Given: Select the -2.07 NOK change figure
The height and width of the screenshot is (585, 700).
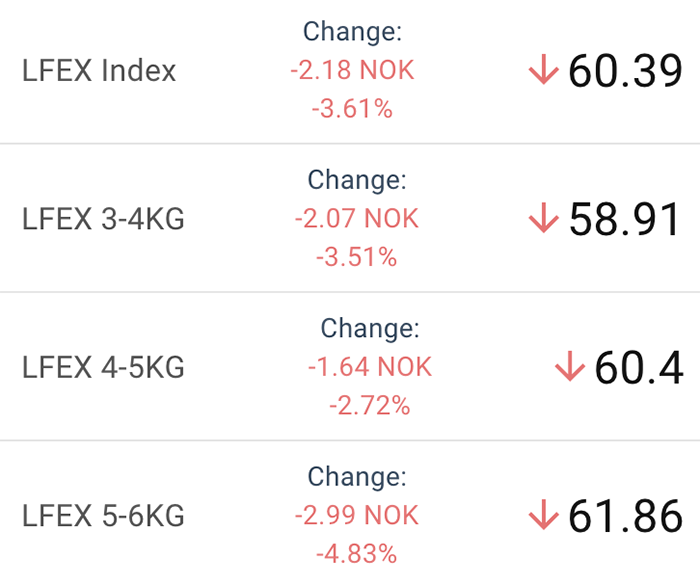Looking at the screenshot, I should pyautogui.click(x=357, y=218).
